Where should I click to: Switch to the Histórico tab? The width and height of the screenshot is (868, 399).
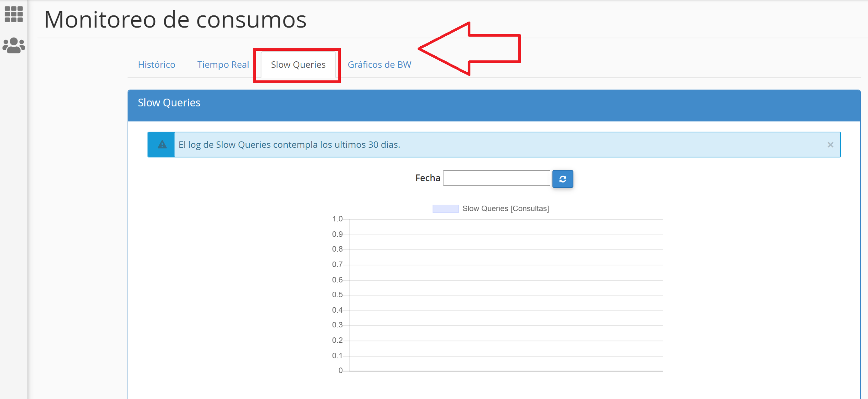click(156, 64)
